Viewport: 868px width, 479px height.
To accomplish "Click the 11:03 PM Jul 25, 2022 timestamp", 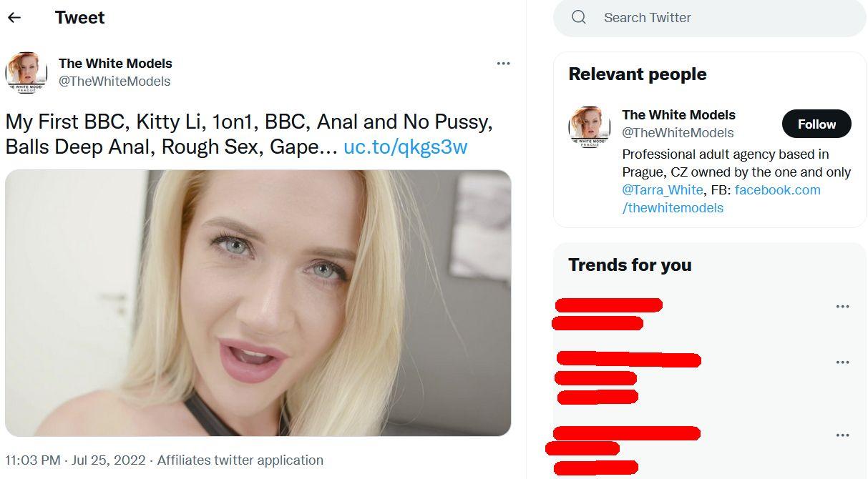I will (x=75, y=460).
